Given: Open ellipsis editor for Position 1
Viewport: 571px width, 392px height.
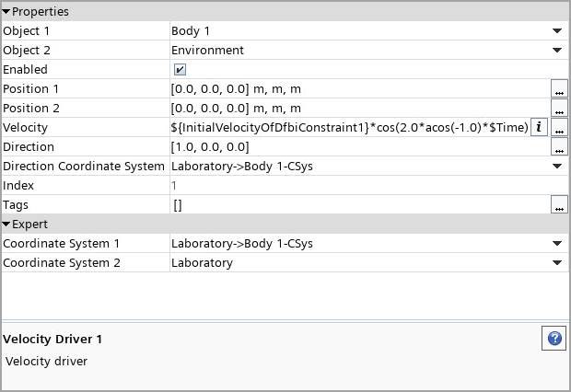Looking at the screenshot, I should tap(559, 89).
